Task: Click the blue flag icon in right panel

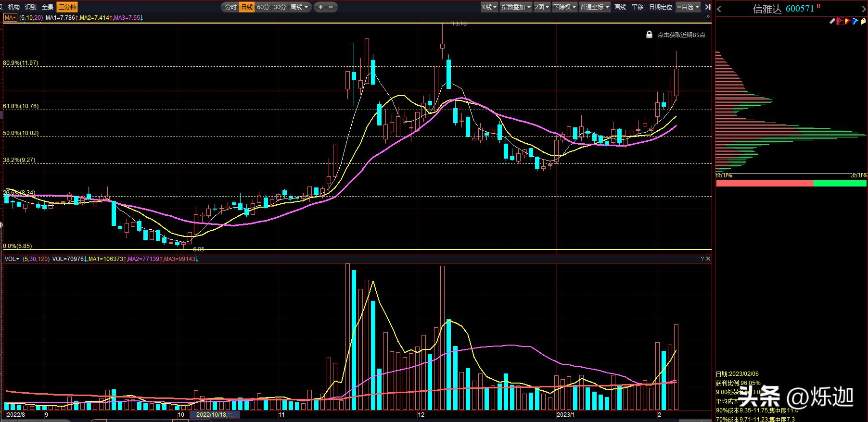Action: 855,21
